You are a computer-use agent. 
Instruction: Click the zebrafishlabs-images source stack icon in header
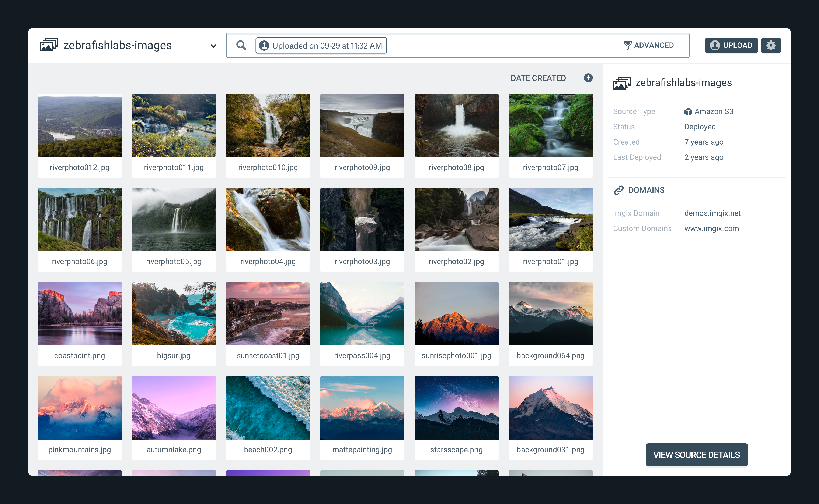[x=49, y=45]
